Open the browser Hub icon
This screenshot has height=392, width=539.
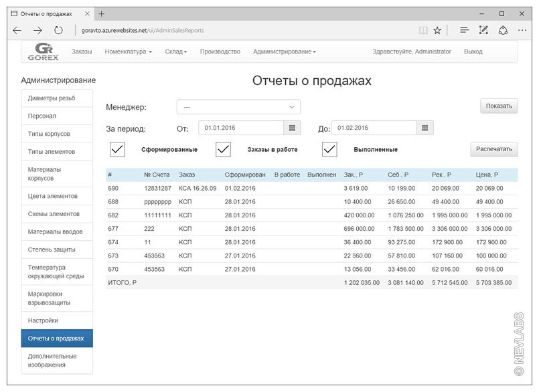tap(464, 30)
